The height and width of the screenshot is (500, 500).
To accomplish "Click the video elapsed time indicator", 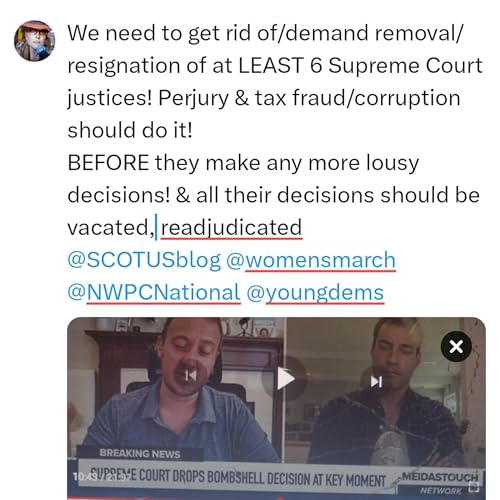I will click(100, 477).
